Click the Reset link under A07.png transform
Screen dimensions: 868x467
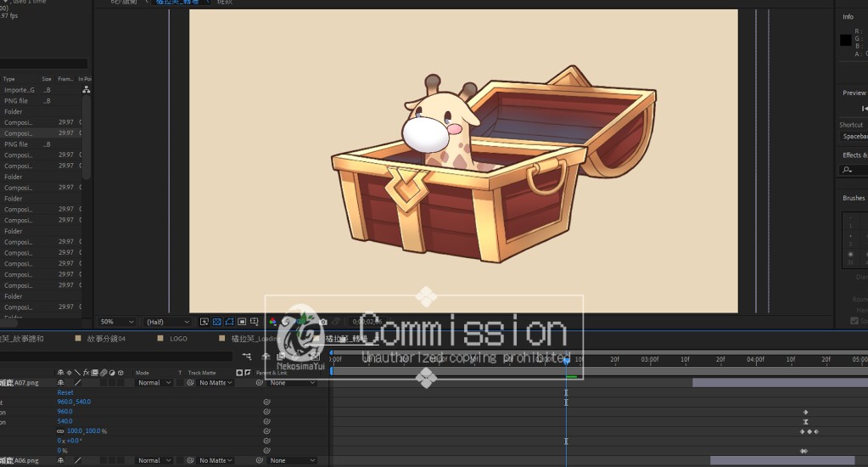[65, 392]
